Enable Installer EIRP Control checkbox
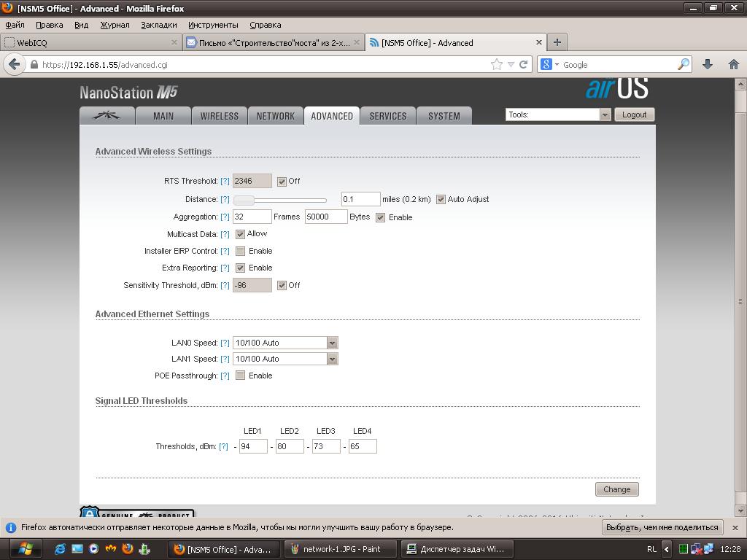The image size is (747, 560). [x=240, y=251]
